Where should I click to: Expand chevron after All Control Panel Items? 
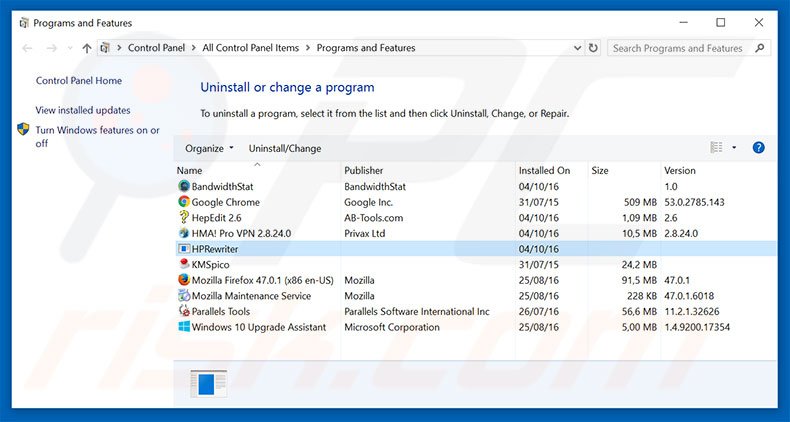[308, 48]
